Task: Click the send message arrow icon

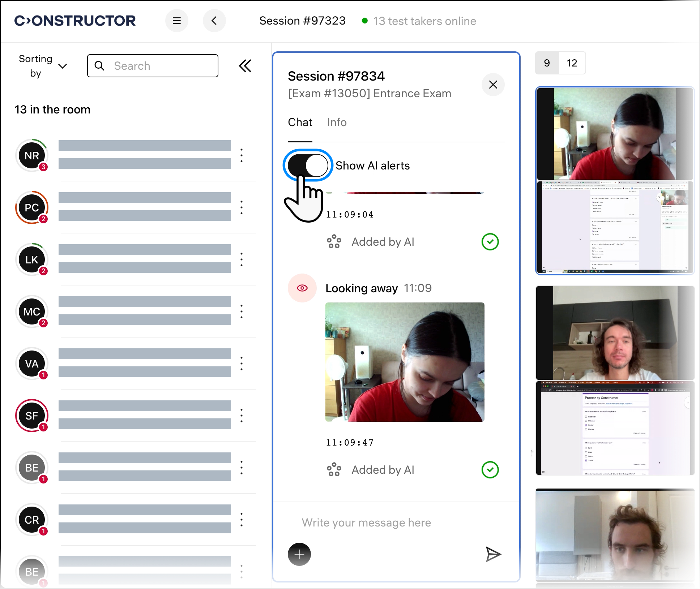Action: coord(493,554)
